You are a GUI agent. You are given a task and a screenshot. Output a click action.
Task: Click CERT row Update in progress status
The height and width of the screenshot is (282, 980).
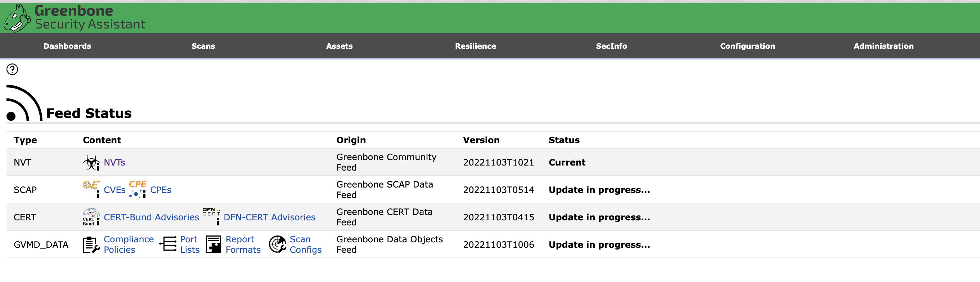(x=599, y=217)
